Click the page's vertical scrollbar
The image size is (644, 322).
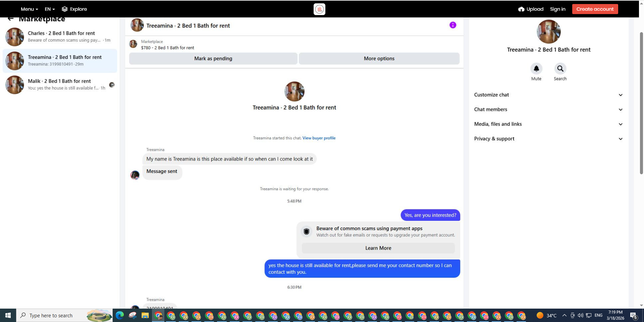tap(641, 103)
